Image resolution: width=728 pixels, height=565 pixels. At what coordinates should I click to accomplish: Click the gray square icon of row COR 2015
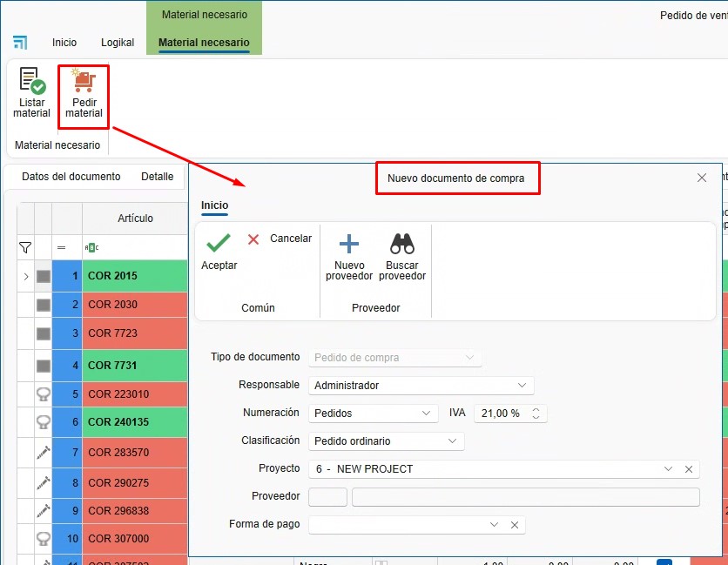pos(44,277)
